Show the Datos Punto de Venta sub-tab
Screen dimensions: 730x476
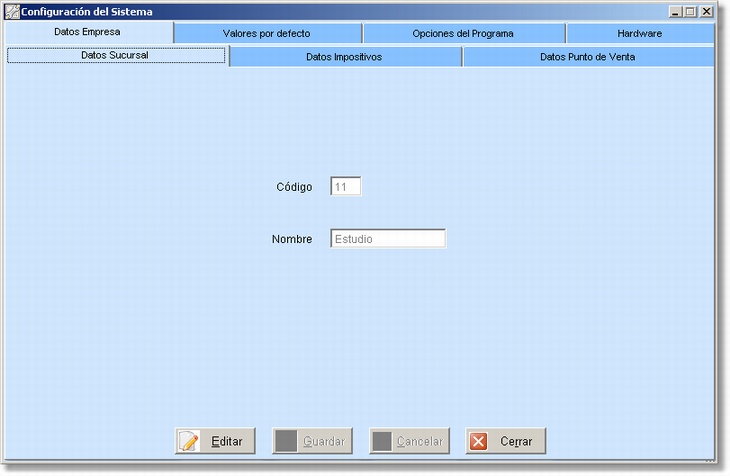pyautogui.click(x=587, y=57)
